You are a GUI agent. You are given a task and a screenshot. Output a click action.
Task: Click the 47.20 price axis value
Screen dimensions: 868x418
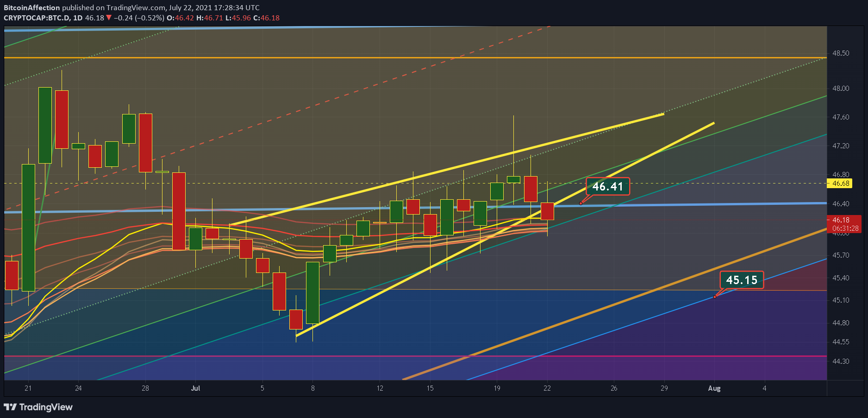tap(841, 146)
